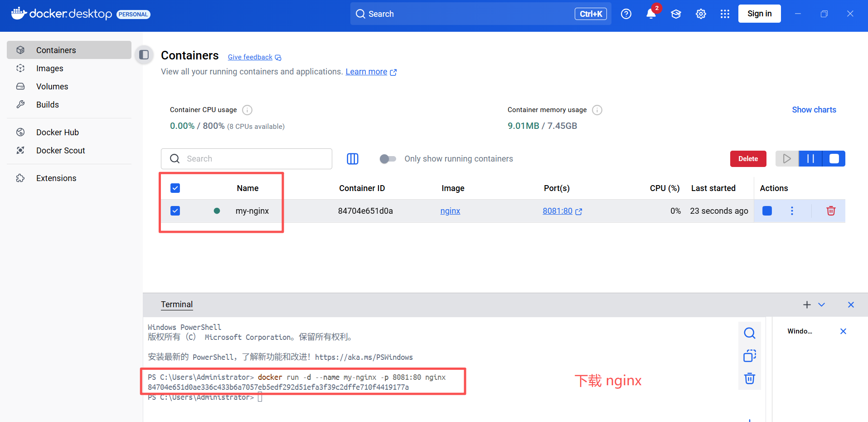The image size is (868, 422).
Task: Click the top global Search bar
Action: 480,14
